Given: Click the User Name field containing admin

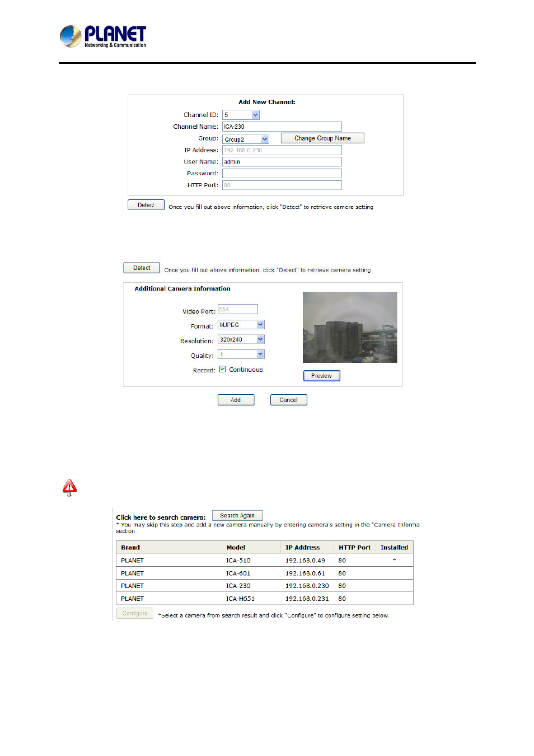Looking at the screenshot, I should (282, 162).
